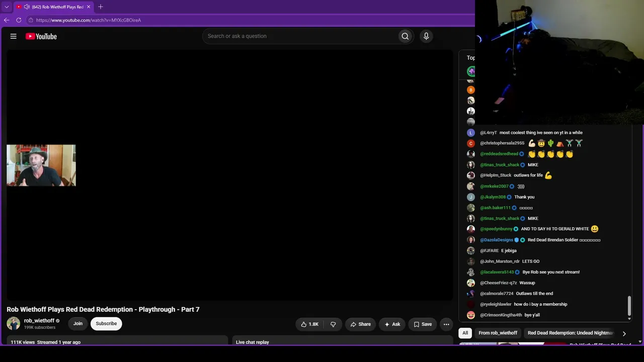The height and width of the screenshot is (362, 644).
Task: Open @CheeseFriez-q7z's chat avatar
Action: click(471, 283)
